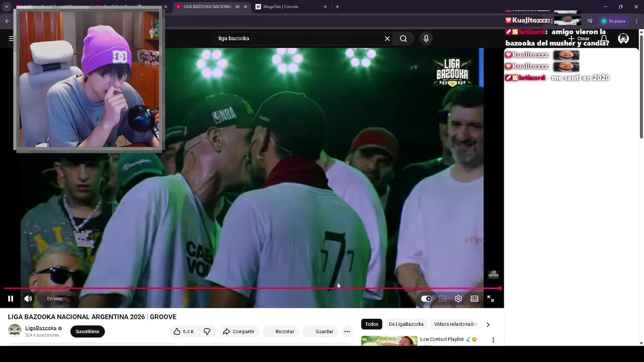Save video with Guardar
Viewport: 644px width, 362px height.
pos(319,331)
